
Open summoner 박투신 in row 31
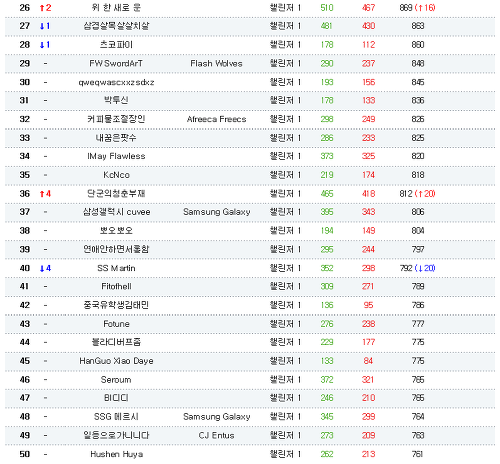116,100
